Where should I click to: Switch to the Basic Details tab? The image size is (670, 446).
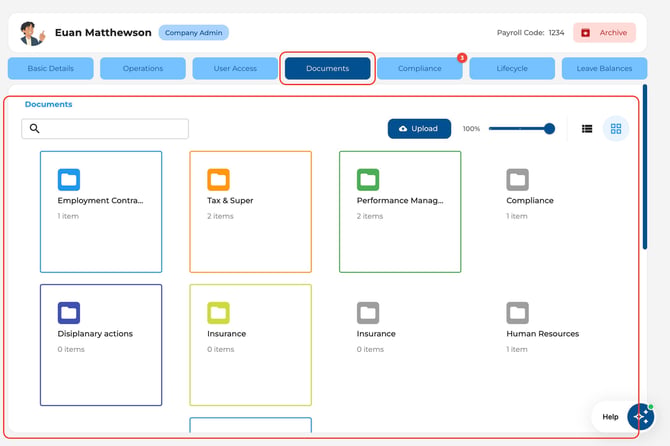(x=50, y=68)
